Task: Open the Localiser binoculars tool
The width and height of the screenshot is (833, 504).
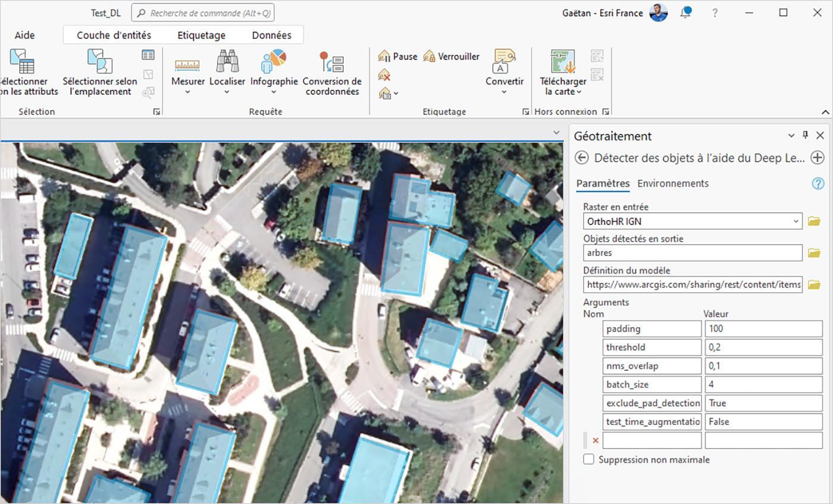Action: point(227,72)
